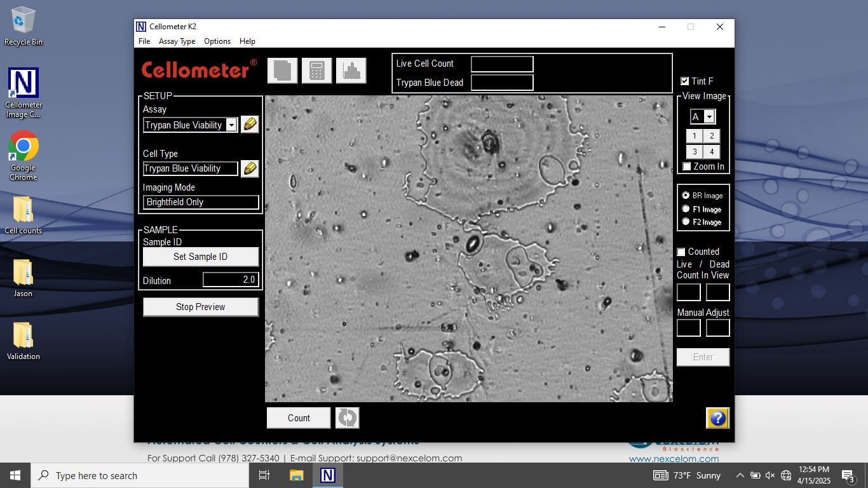Select the F1 Image radio button
The image size is (868, 488).
[x=686, y=209]
